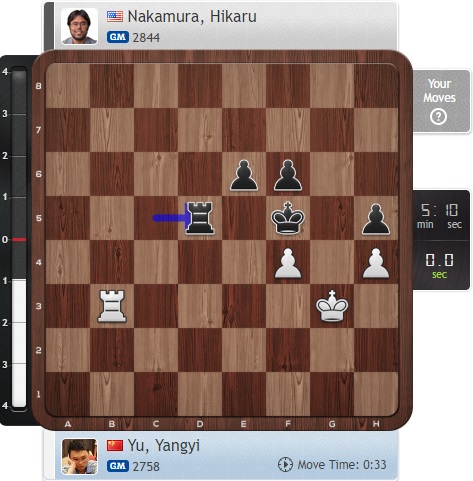Open Yu Yangyi's player name link
This screenshot has height=481, width=473.
[164, 446]
